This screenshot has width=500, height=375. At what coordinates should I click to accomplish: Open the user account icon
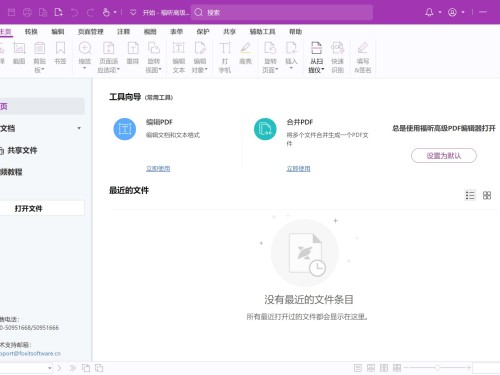452,12
